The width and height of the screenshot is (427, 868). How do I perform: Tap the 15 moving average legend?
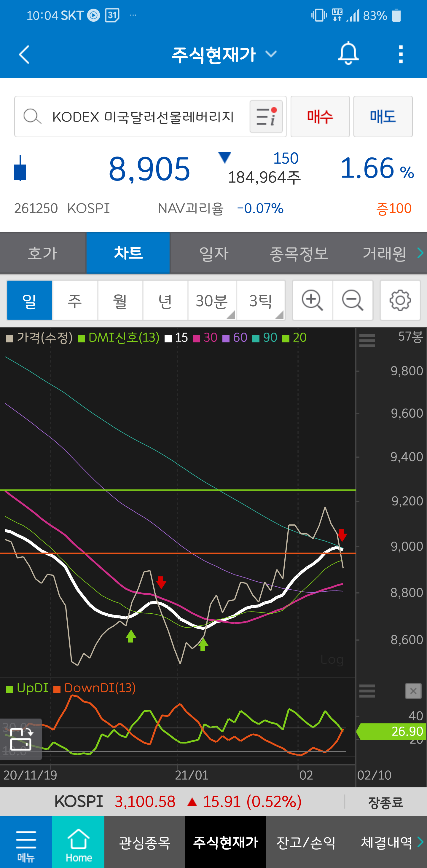click(x=176, y=337)
